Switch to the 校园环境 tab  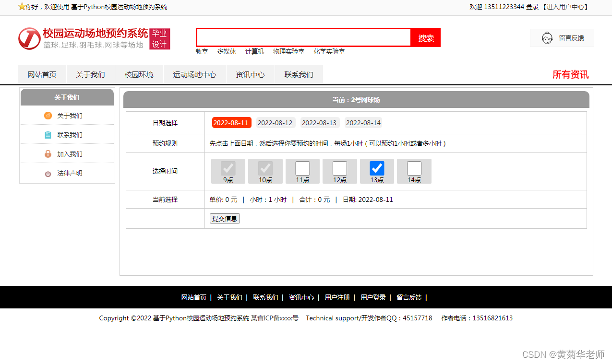click(x=139, y=74)
